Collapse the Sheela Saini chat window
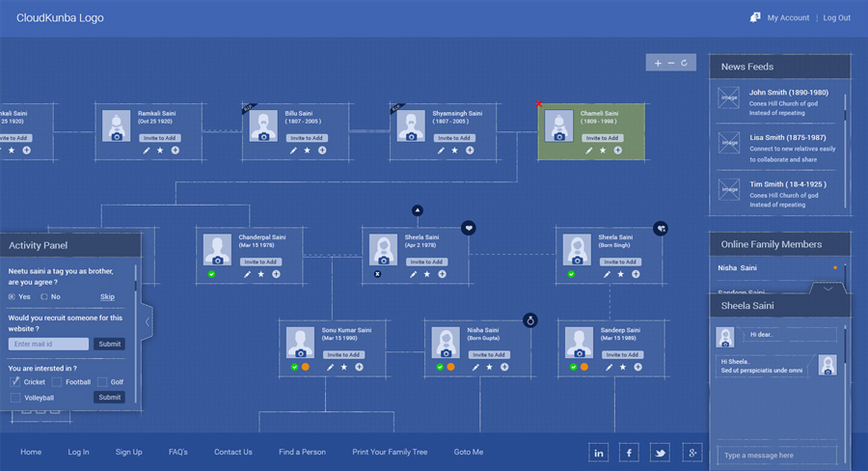The image size is (868, 471). point(827,288)
